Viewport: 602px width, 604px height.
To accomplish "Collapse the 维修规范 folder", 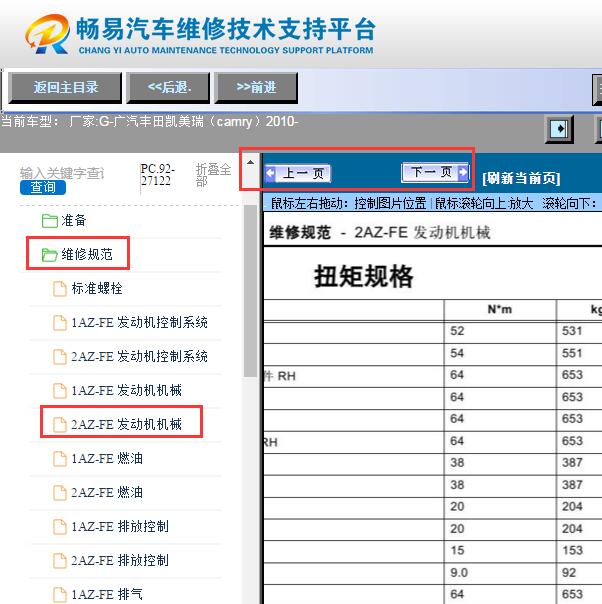I will (87, 255).
